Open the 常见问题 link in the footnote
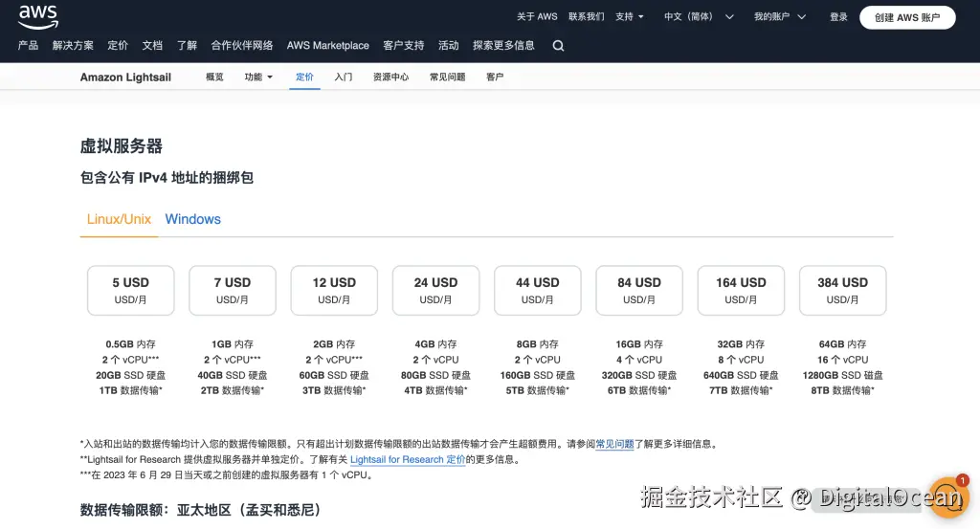 coord(614,444)
